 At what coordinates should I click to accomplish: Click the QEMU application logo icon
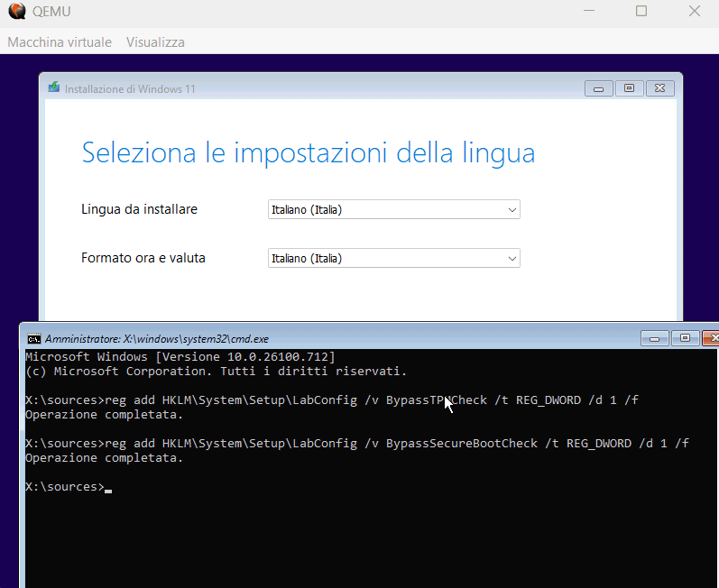point(17,11)
